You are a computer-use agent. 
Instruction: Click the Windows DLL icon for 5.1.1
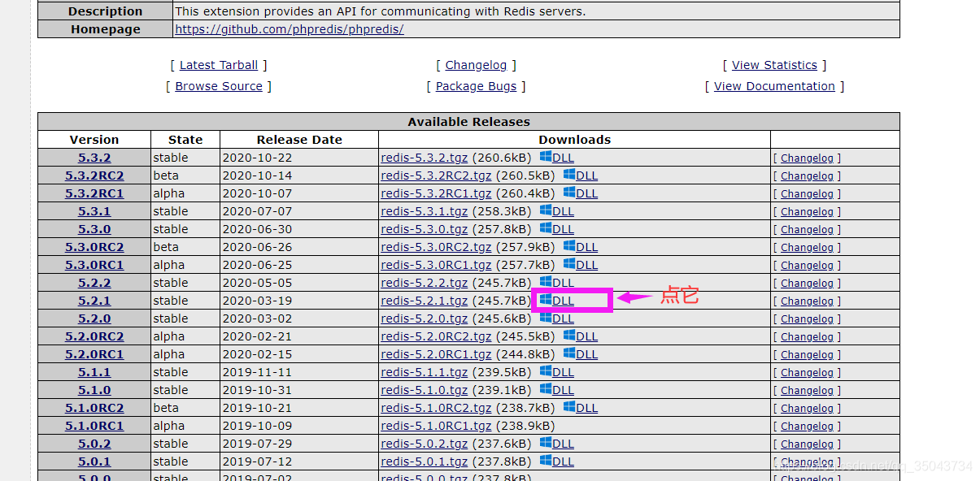pyautogui.click(x=546, y=371)
